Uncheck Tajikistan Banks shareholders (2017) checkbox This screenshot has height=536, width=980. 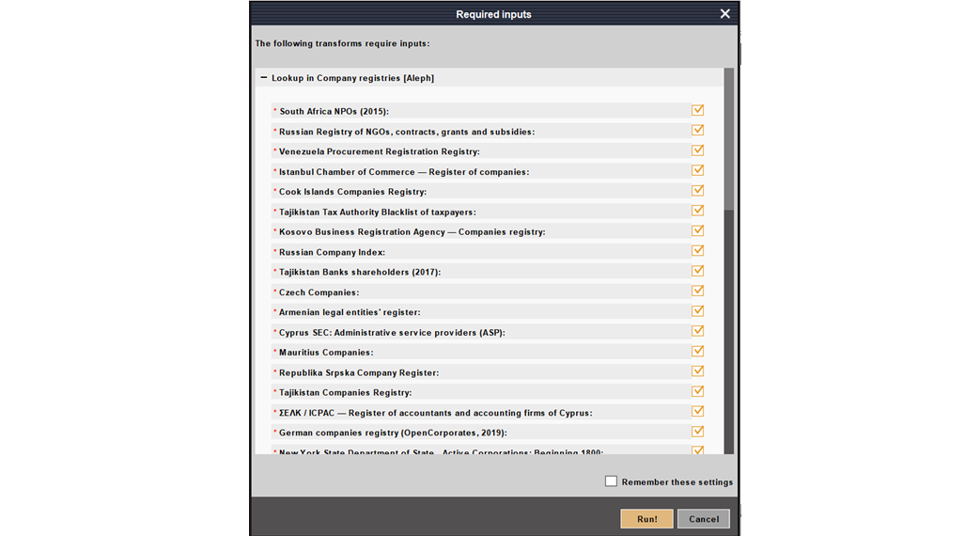[x=697, y=271]
